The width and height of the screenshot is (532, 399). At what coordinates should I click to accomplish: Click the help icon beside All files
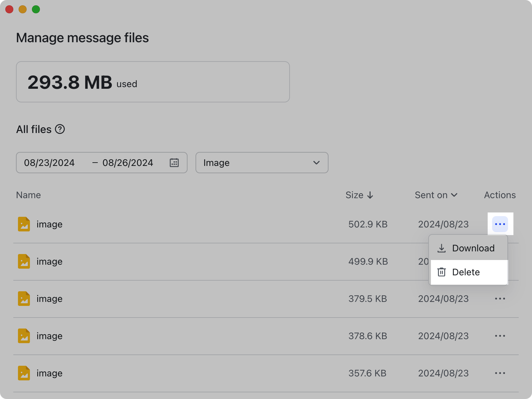60,129
